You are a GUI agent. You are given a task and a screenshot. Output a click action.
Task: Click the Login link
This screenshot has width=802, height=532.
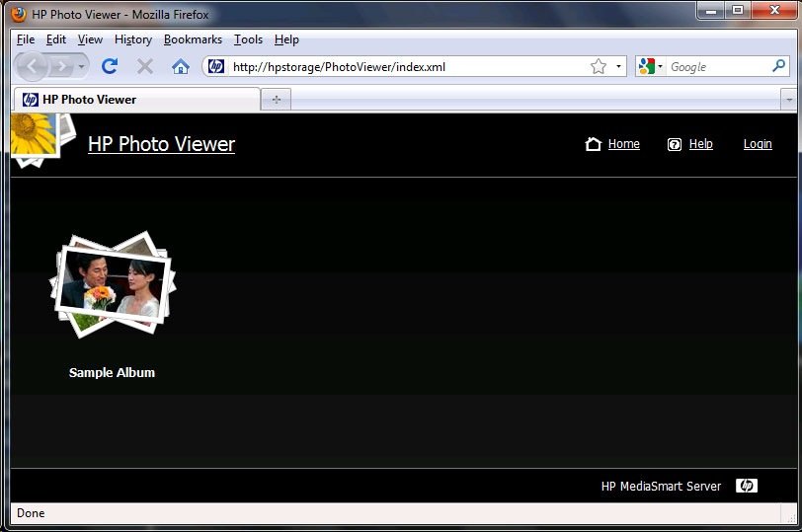click(x=758, y=144)
